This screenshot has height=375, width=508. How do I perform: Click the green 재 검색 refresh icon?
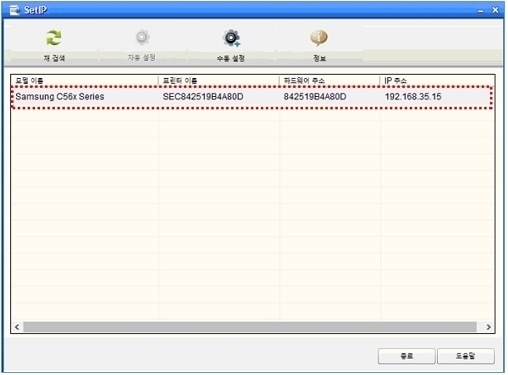pos(54,38)
